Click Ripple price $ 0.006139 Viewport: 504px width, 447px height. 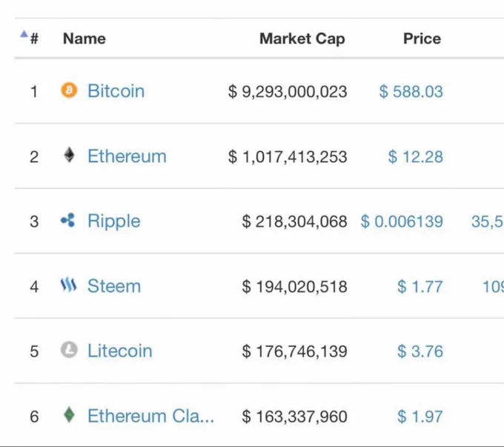coord(402,222)
